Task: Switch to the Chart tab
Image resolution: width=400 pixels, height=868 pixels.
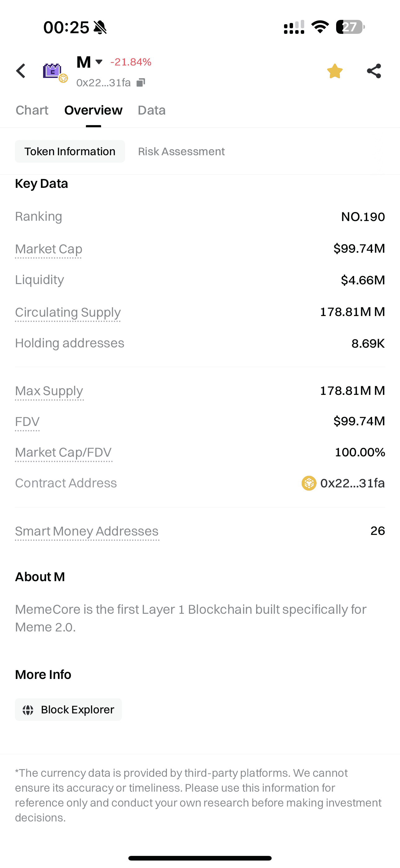Action: (x=32, y=110)
